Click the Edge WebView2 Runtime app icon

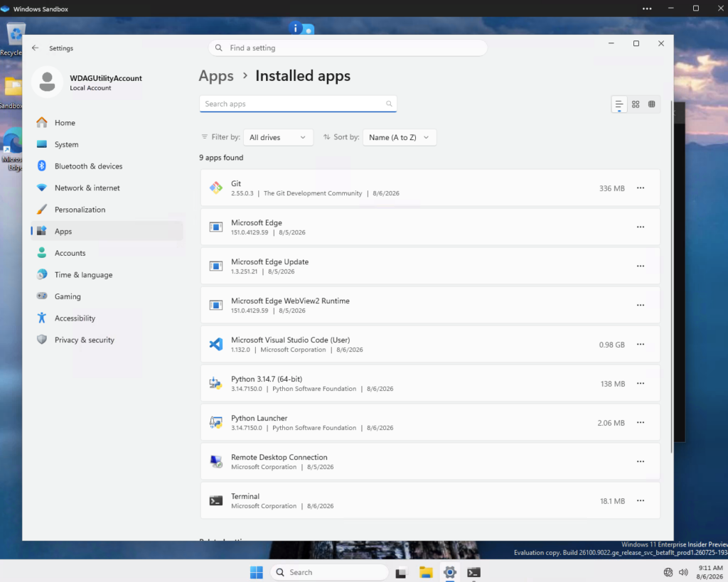tap(216, 305)
